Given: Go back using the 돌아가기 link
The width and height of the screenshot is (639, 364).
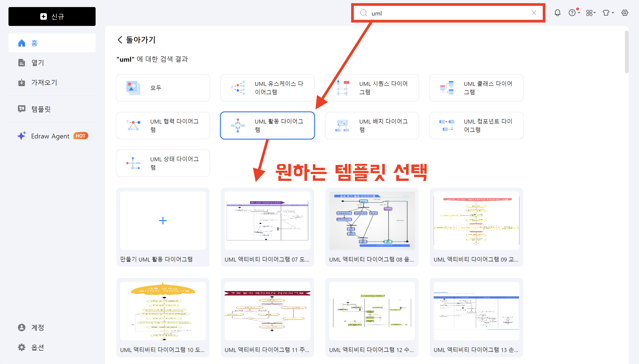Looking at the screenshot, I should [x=136, y=40].
